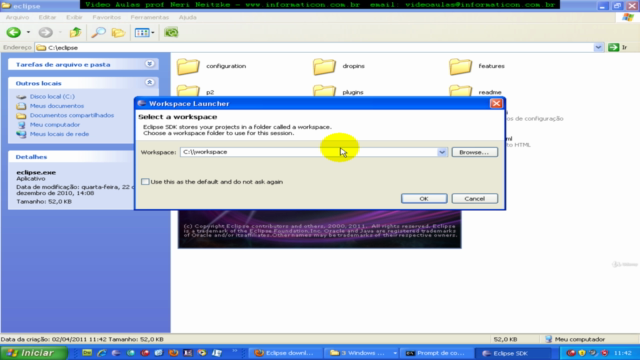The width and height of the screenshot is (640, 360).
Task: Select the readme folder
Action: pyautogui.click(x=476, y=91)
